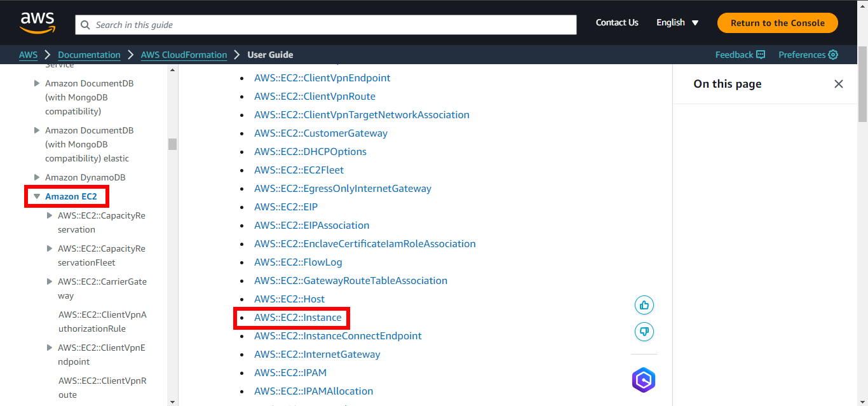The width and height of the screenshot is (868, 406).
Task: Click the thumbs up feedback icon
Action: pyautogui.click(x=644, y=306)
